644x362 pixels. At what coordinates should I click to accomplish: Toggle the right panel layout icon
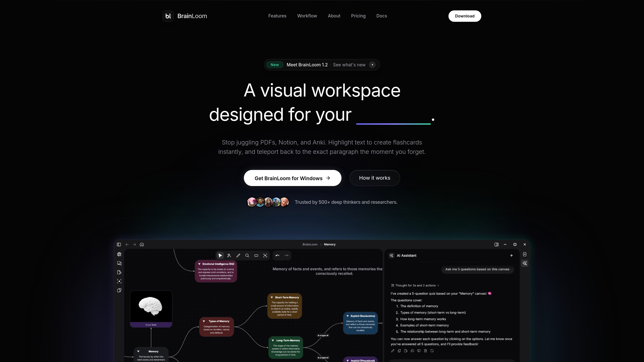click(496, 244)
